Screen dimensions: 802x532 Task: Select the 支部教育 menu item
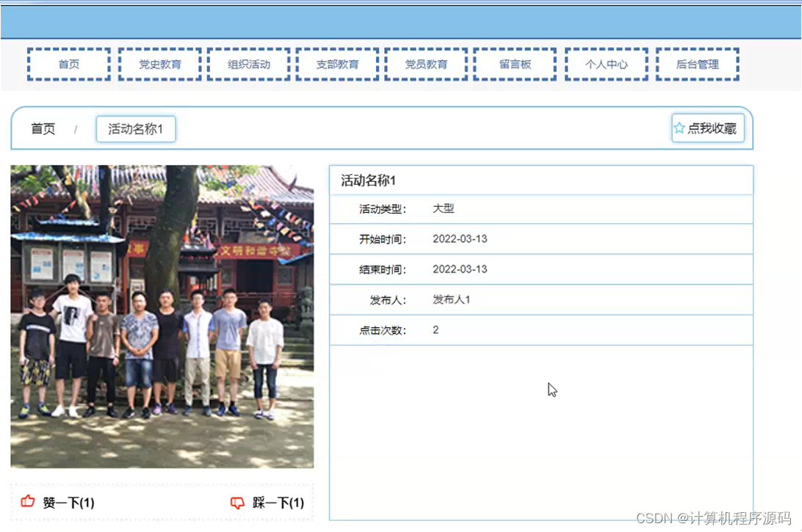(x=338, y=65)
